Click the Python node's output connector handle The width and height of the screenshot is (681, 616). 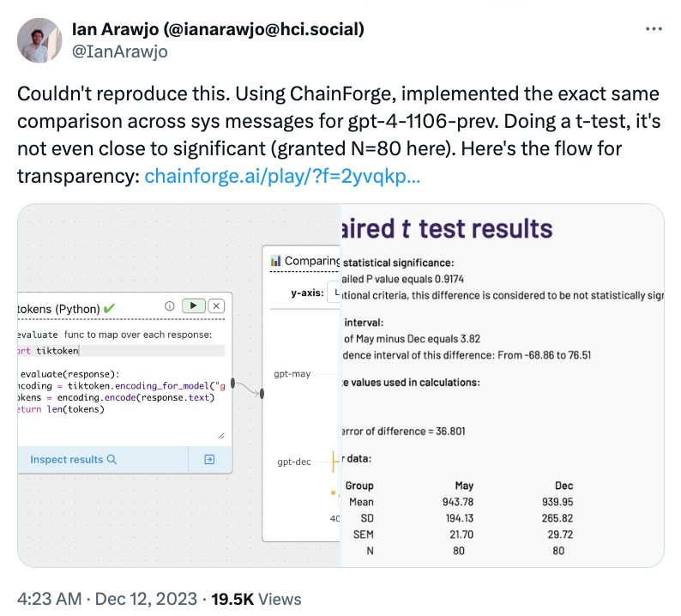tap(233, 385)
